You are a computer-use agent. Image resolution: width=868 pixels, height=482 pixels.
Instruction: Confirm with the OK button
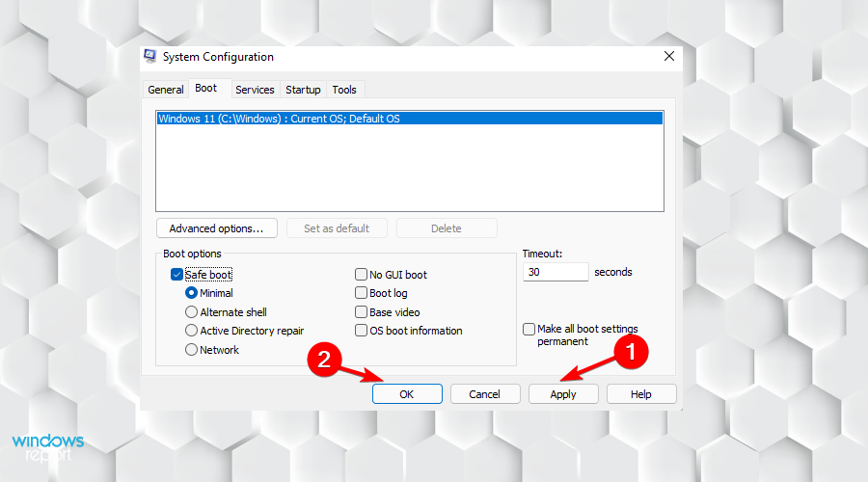click(x=407, y=394)
